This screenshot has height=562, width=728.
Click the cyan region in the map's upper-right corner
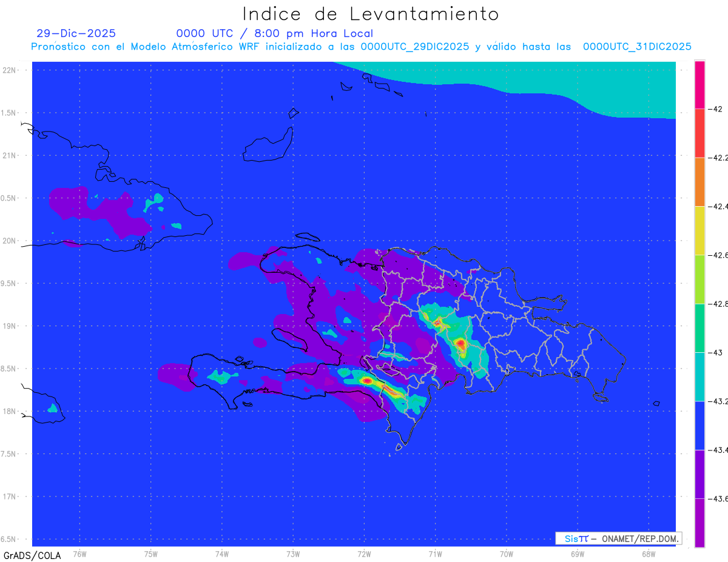(x=582, y=82)
